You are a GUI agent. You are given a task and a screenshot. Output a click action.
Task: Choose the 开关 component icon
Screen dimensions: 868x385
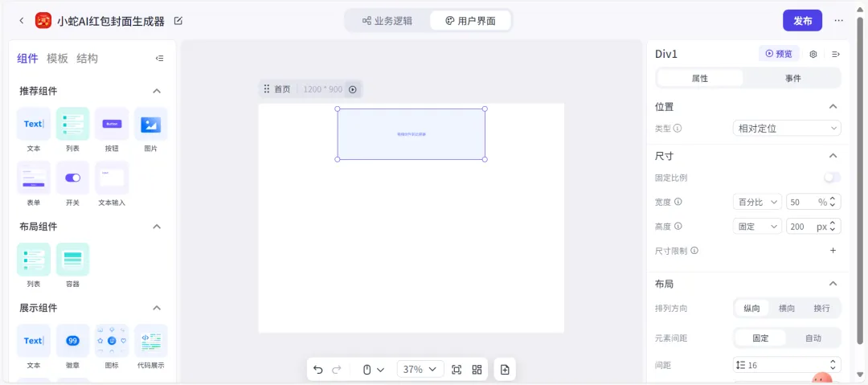pyautogui.click(x=72, y=178)
